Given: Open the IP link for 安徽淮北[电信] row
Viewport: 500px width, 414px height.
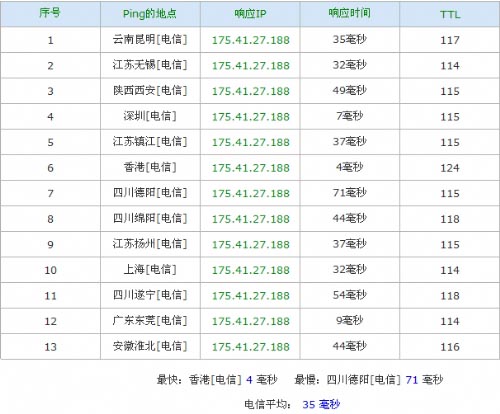Looking at the screenshot, I should (251, 347).
